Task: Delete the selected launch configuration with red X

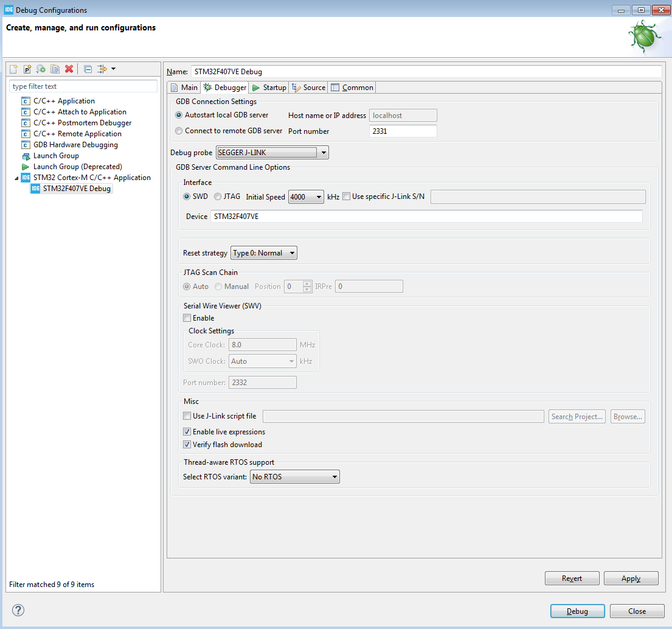Action: 69,69
